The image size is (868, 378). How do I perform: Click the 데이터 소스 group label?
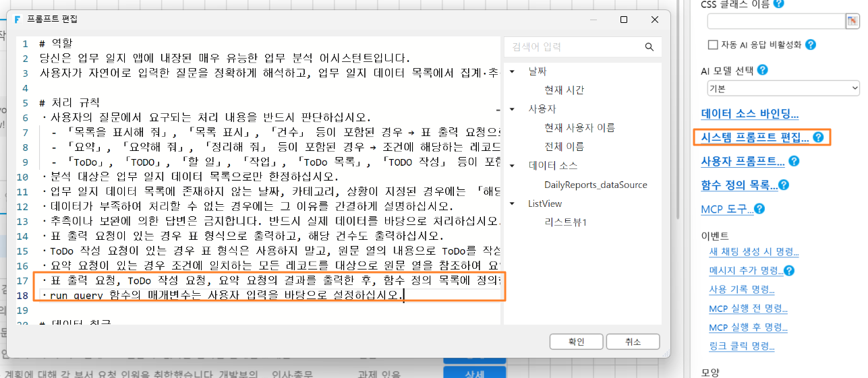click(553, 166)
